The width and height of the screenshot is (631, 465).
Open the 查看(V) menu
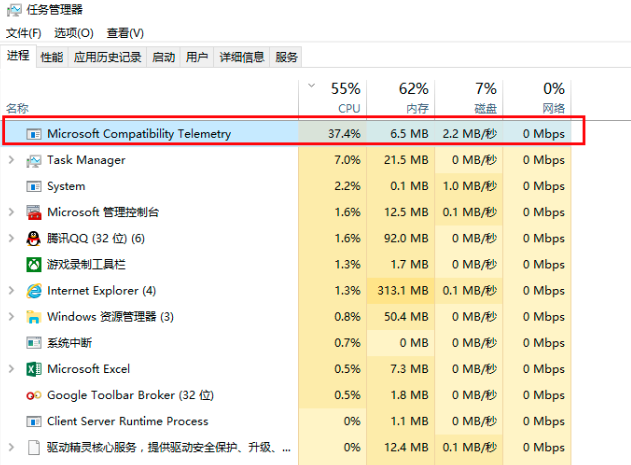click(x=125, y=33)
